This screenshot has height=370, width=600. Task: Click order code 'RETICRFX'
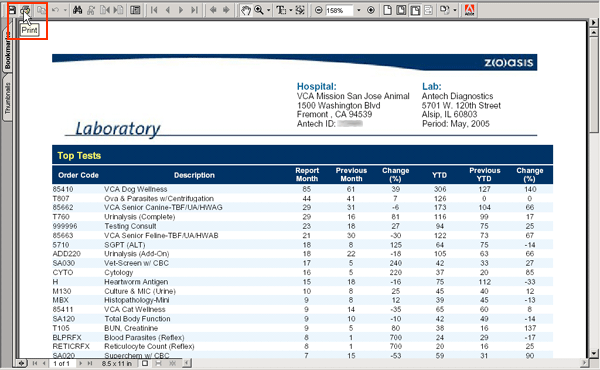(71, 347)
